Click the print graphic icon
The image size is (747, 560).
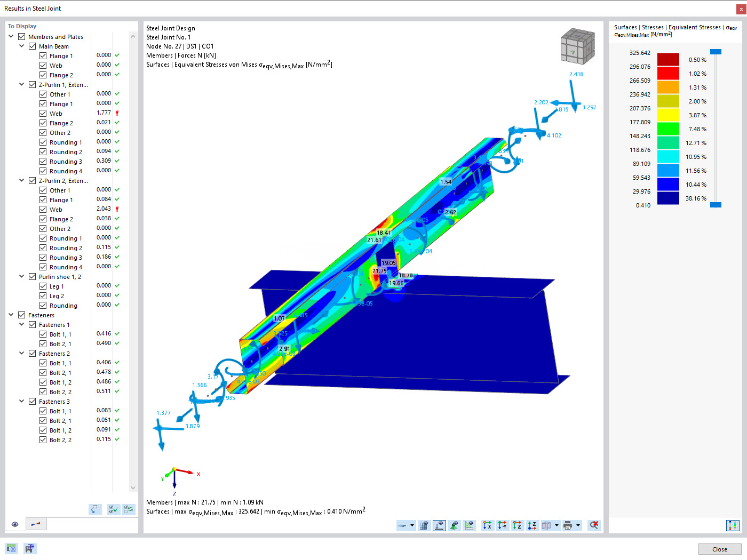[568, 525]
